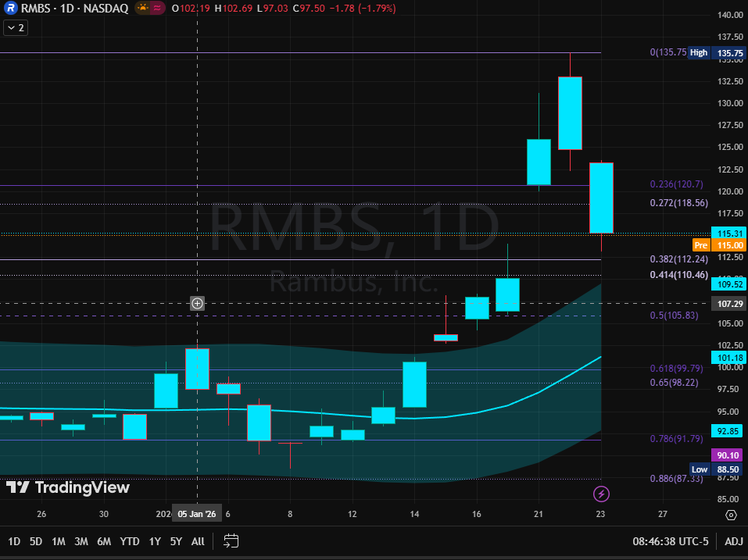Click the High 135.75 price label
This screenshot has height=560, width=748.
717,52
